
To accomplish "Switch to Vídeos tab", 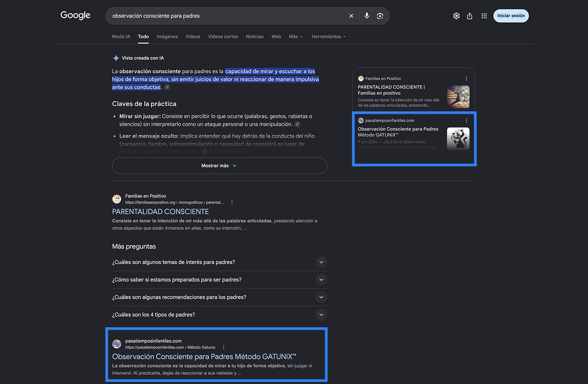I will point(193,37).
